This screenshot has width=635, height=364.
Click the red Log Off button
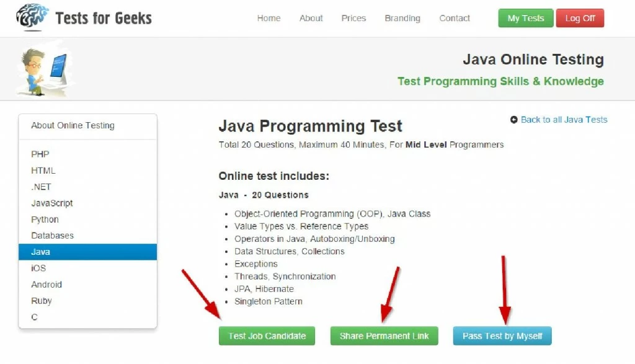click(580, 18)
